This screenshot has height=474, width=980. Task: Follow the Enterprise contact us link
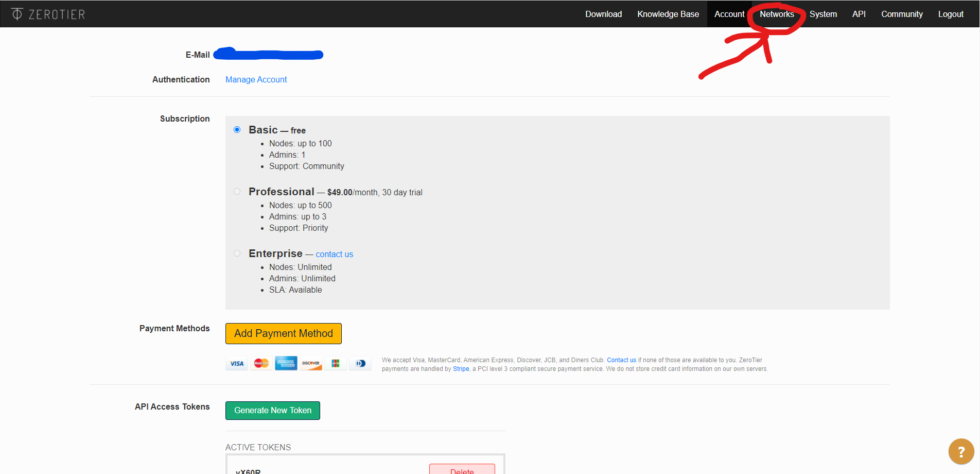click(334, 254)
